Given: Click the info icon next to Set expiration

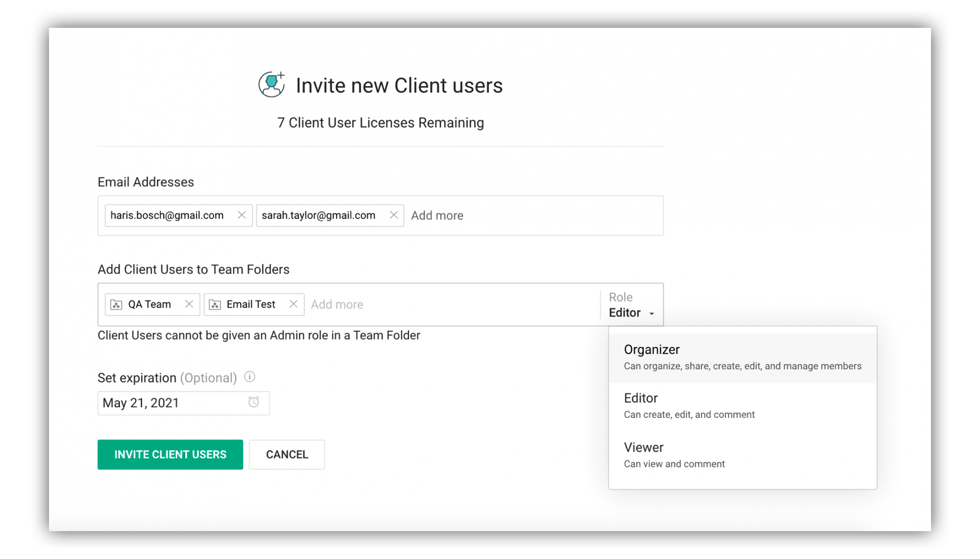Looking at the screenshot, I should (250, 377).
